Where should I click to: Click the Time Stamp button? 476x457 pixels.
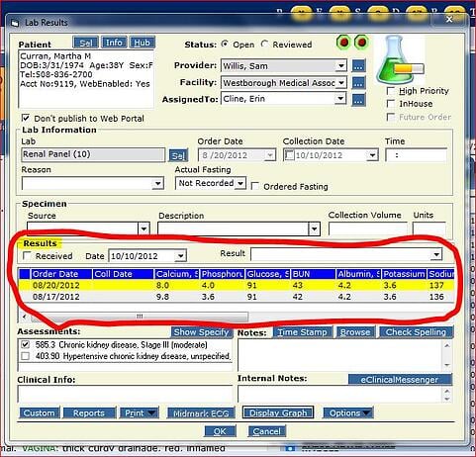[x=302, y=332]
